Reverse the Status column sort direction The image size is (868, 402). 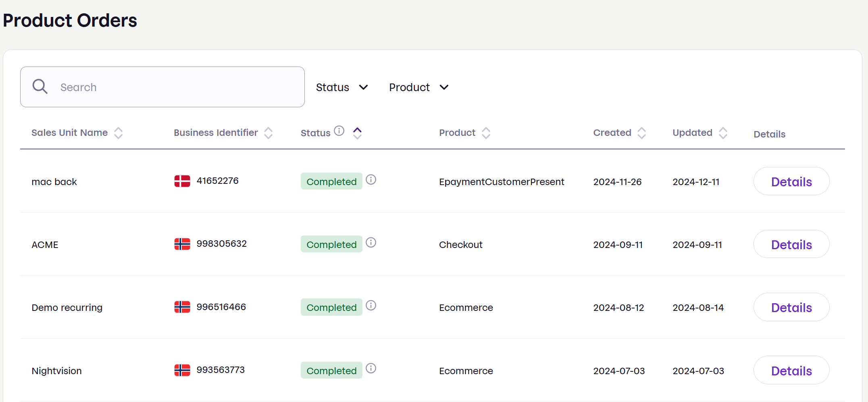[x=357, y=133]
